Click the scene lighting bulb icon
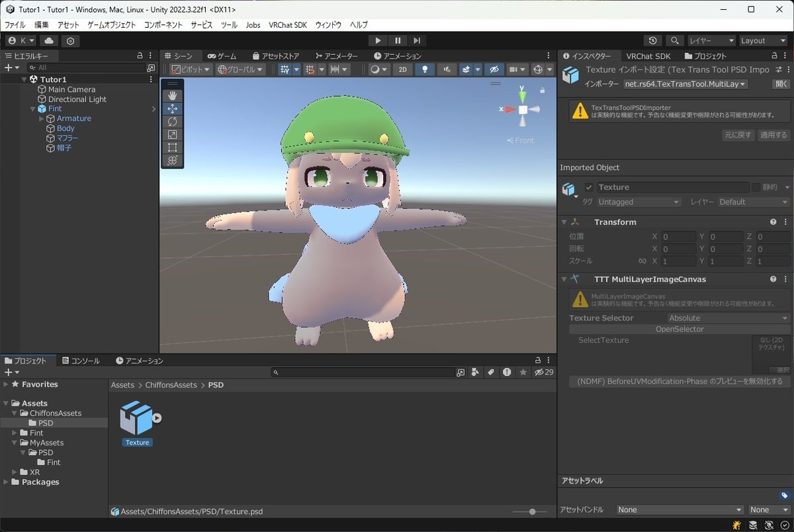 (x=425, y=69)
